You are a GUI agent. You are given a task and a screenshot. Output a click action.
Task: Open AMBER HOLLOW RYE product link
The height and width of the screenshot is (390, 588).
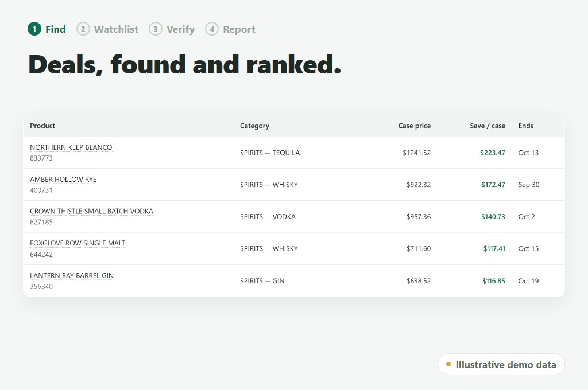pyautogui.click(x=63, y=179)
